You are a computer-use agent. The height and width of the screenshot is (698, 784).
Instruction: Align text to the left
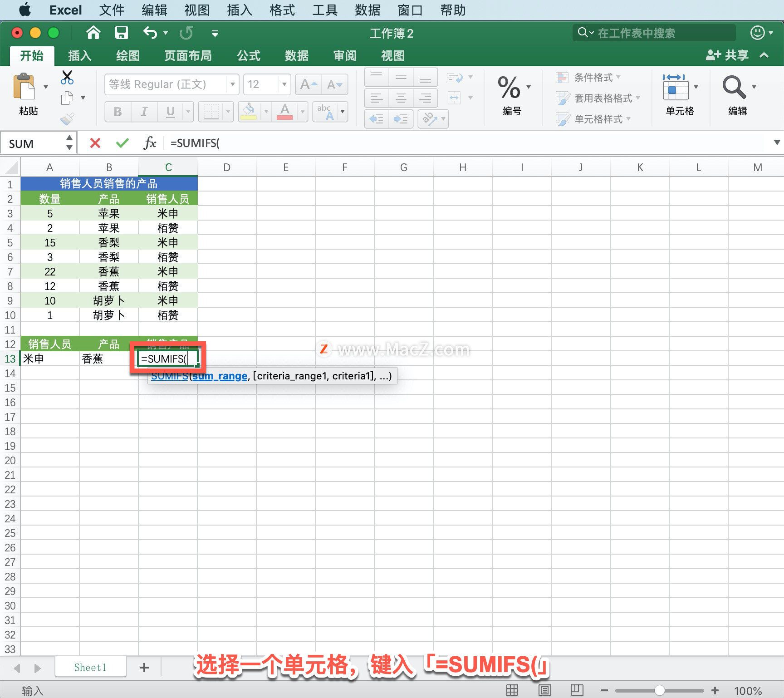click(x=377, y=98)
